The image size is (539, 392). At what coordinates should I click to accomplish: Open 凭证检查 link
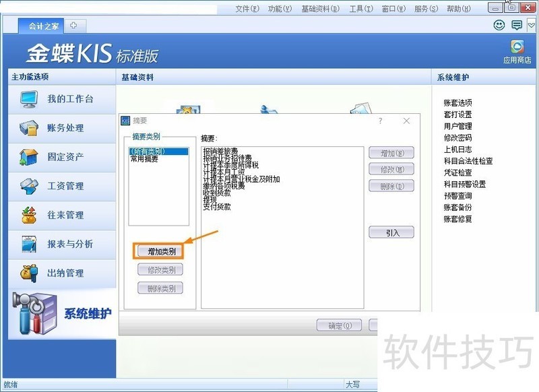click(457, 172)
